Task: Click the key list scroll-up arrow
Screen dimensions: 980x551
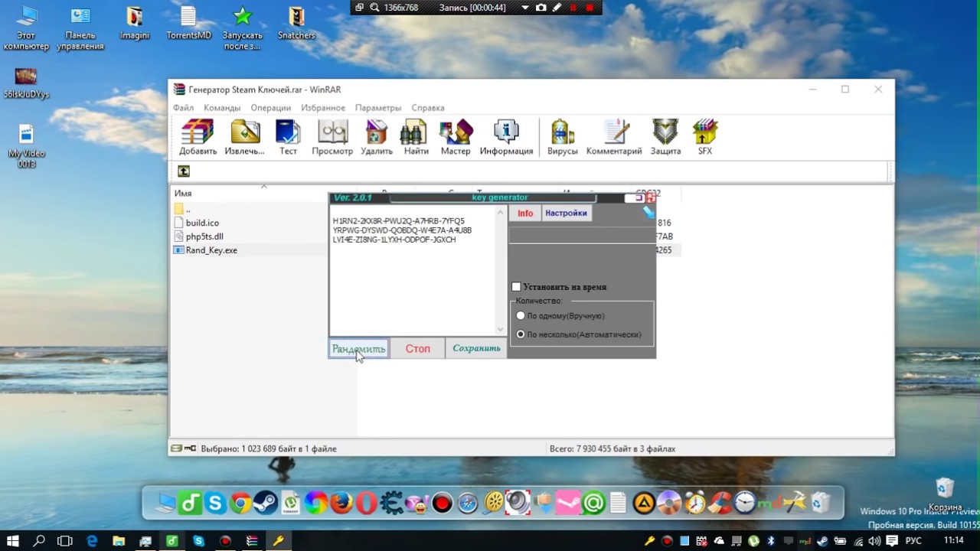Action: click(501, 212)
